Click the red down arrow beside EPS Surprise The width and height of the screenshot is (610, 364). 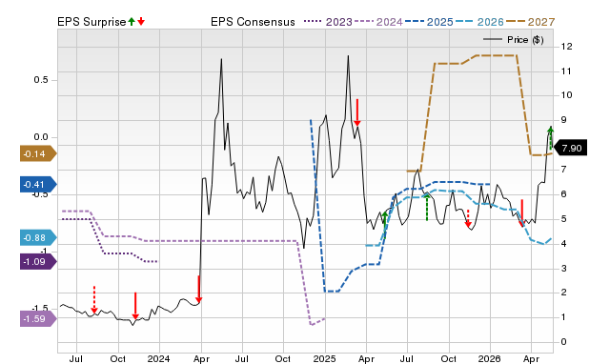[141, 22]
